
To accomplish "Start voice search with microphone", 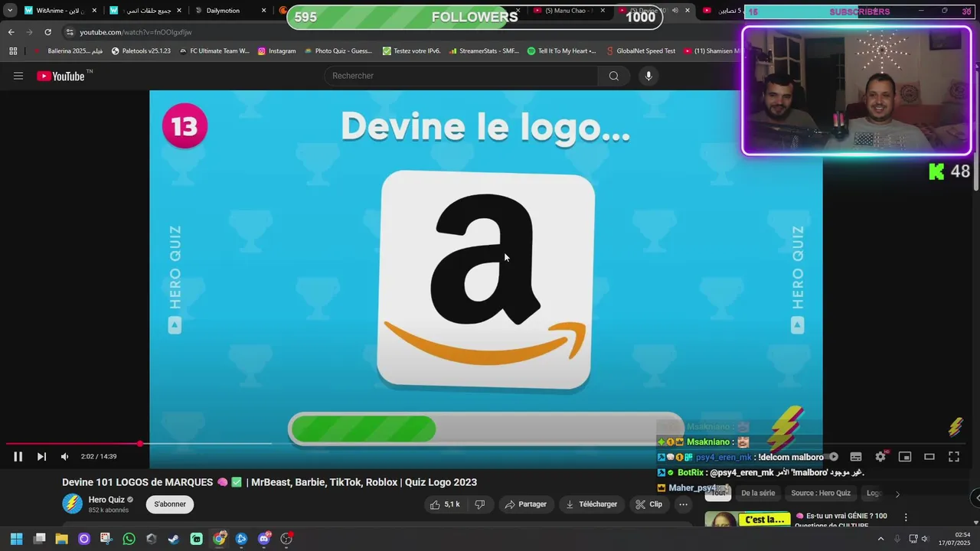I will tap(648, 76).
